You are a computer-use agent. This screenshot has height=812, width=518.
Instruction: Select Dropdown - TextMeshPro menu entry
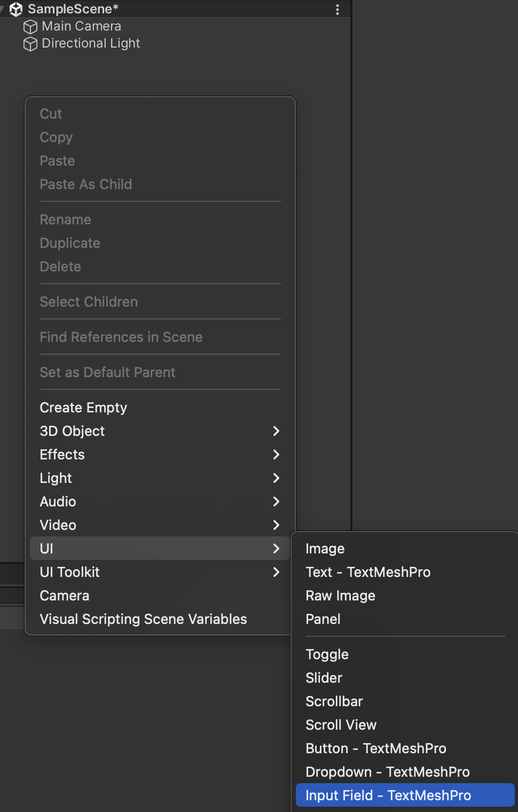(387, 772)
